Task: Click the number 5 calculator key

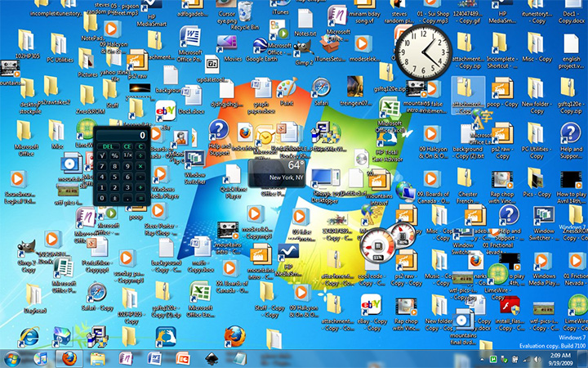Action: pyautogui.click(x=115, y=176)
